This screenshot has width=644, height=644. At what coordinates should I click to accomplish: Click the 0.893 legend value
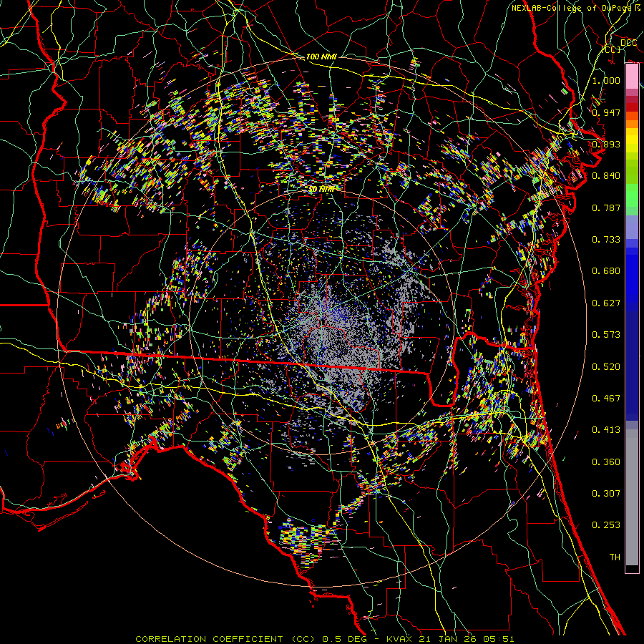606,144
